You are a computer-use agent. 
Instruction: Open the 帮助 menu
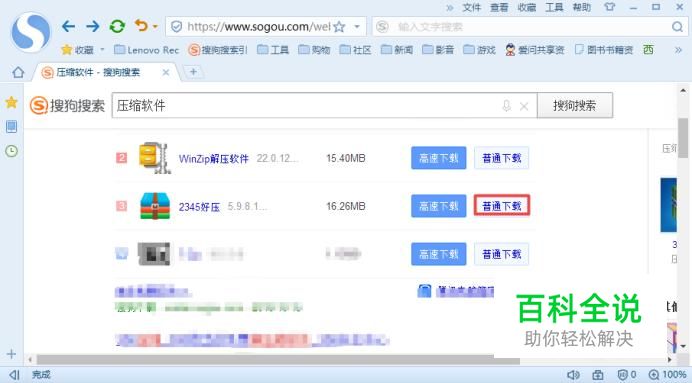[582, 8]
